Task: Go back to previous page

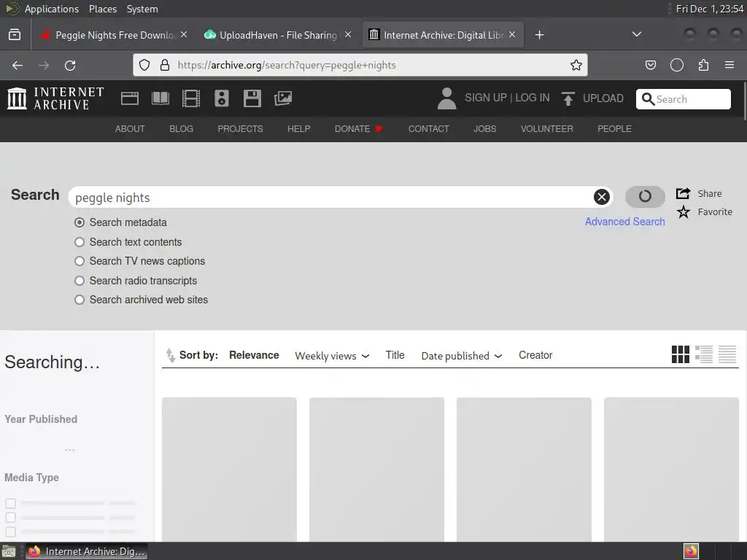Action: (18, 65)
